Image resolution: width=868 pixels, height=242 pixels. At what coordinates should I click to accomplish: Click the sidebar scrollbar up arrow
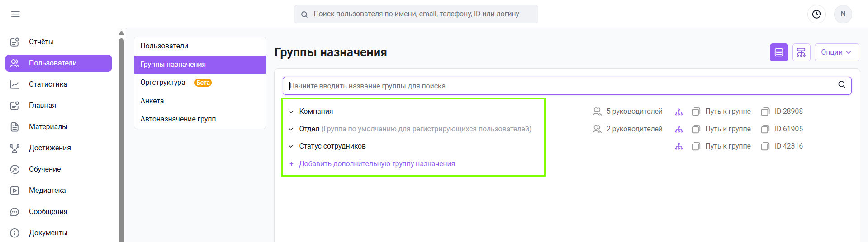pos(121,33)
